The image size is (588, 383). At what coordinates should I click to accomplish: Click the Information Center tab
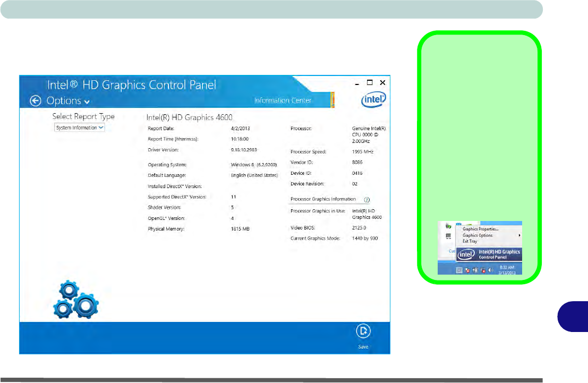(283, 100)
